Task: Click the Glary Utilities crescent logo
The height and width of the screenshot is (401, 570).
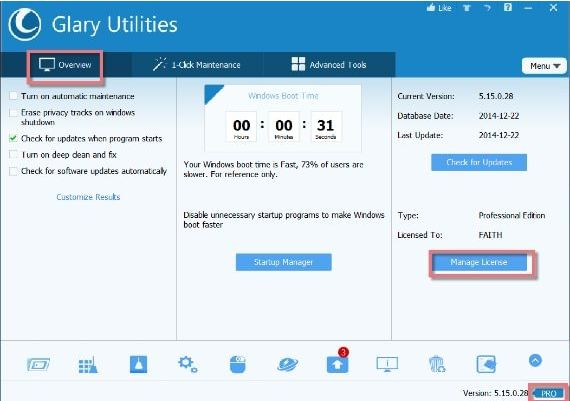Action: point(24,25)
